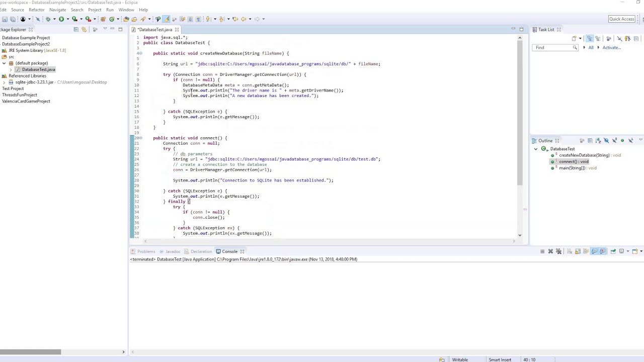Click Remove Launch icon in Console
Image resolution: width=644 pixels, height=362 pixels.
[x=550, y=251]
